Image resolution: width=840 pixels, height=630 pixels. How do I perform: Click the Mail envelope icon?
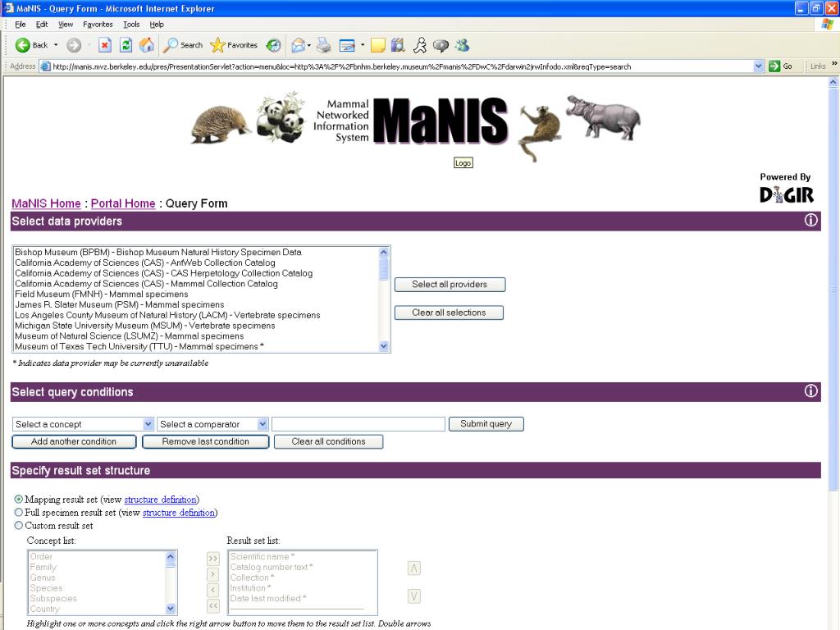pos(298,46)
